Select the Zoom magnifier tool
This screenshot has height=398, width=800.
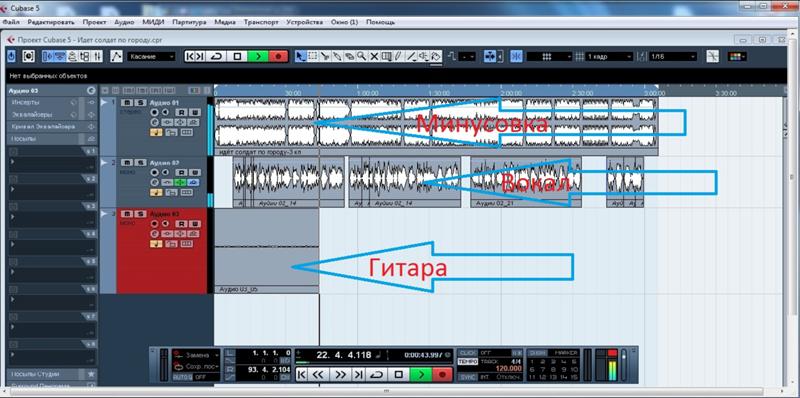(362, 56)
